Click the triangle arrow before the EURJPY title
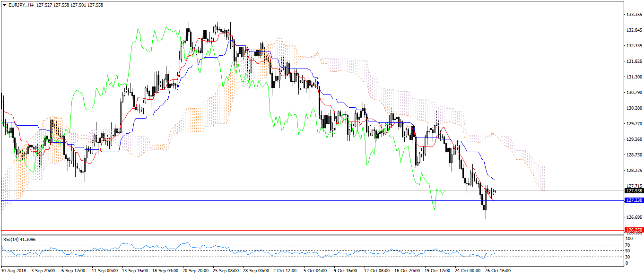644x276 pixels. point(4,5)
